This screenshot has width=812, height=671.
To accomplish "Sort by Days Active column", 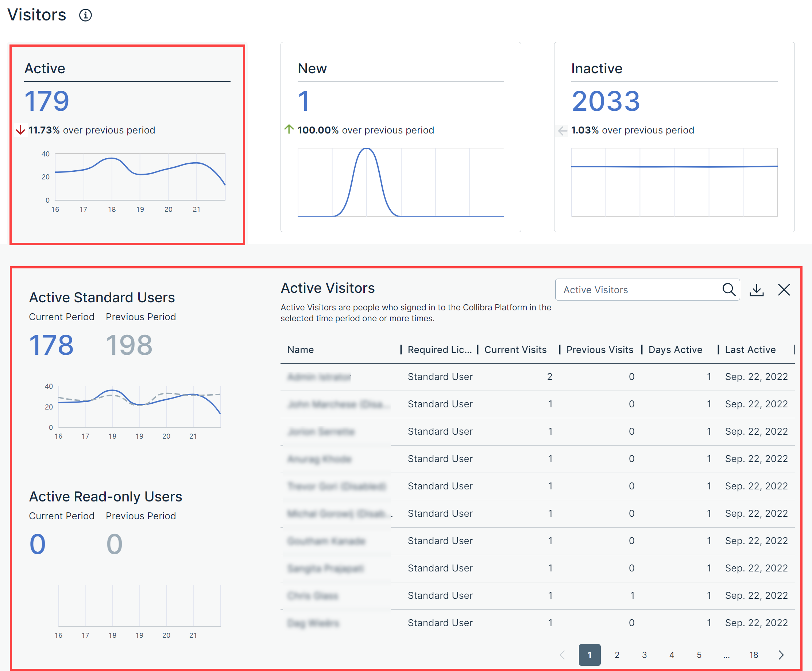I will pyautogui.click(x=675, y=349).
